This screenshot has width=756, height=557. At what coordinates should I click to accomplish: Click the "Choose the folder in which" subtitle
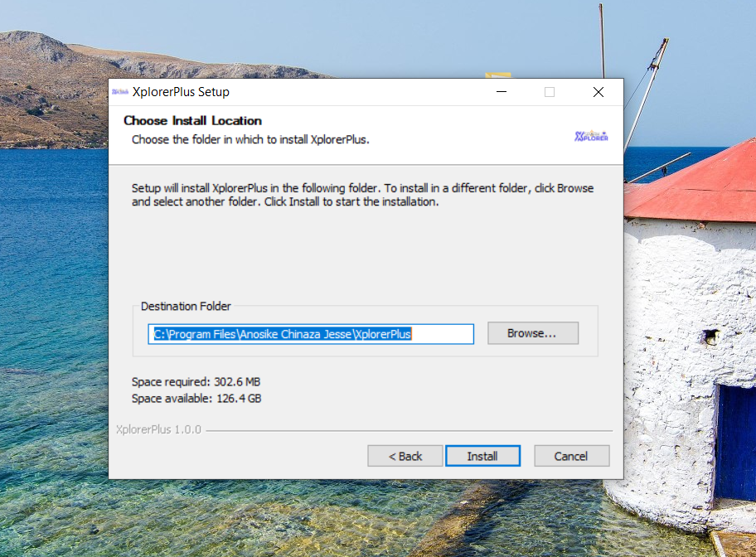pos(250,139)
